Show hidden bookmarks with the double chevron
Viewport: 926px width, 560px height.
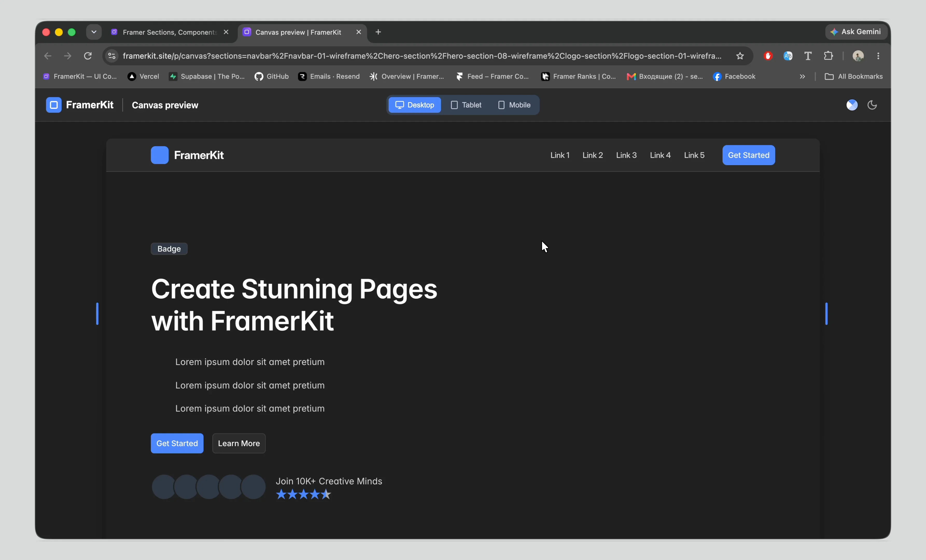tap(802, 76)
